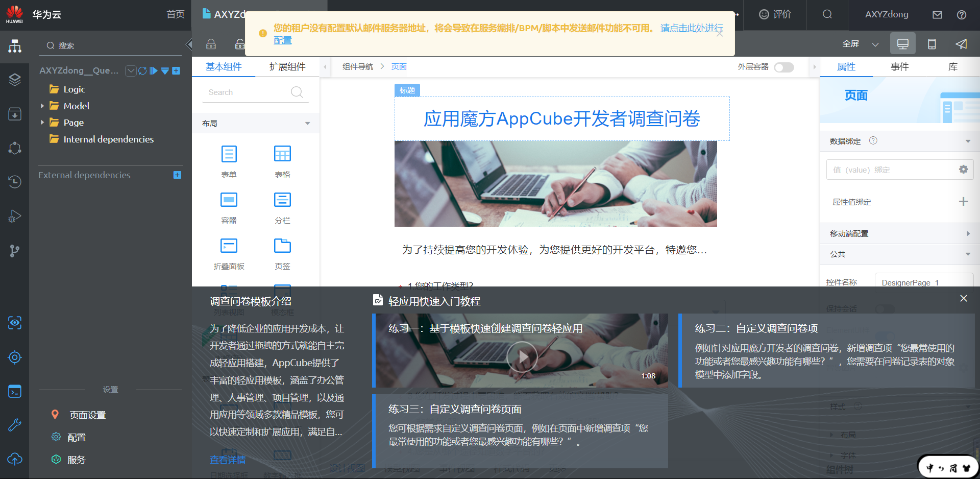Click the 评价 feedback button
980x479 pixels.
click(775, 14)
